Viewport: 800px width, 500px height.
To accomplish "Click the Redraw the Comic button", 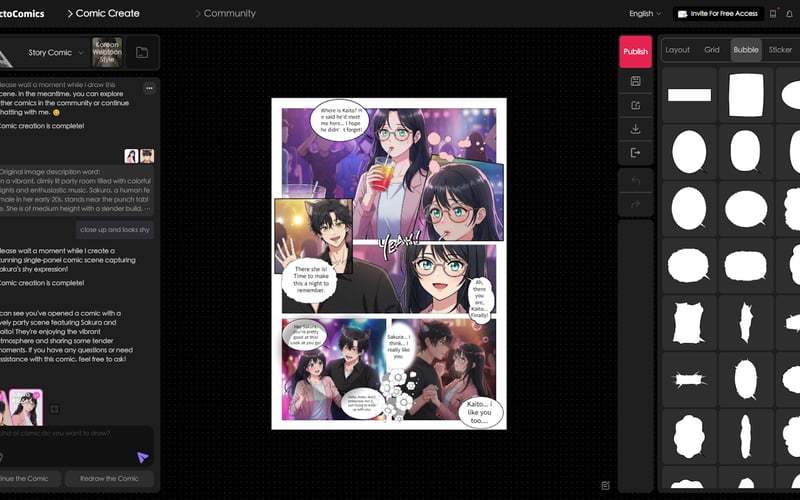I will pyautogui.click(x=109, y=479).
